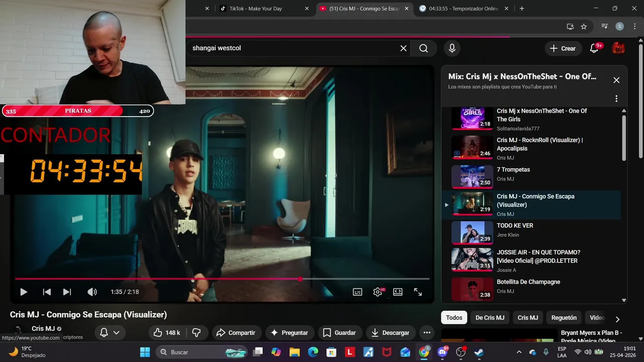Mute the video volume
Screen dimensions: 644x362
pos(92,292)
